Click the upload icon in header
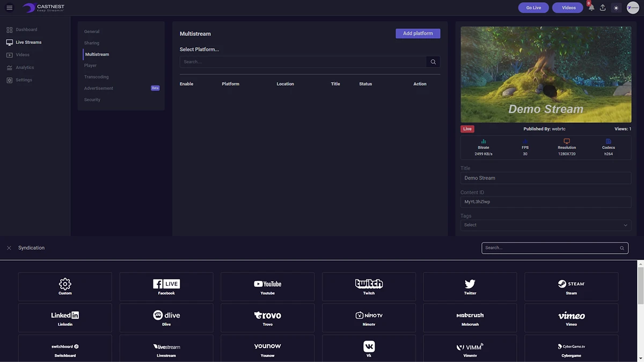 [x=603, y=8]
